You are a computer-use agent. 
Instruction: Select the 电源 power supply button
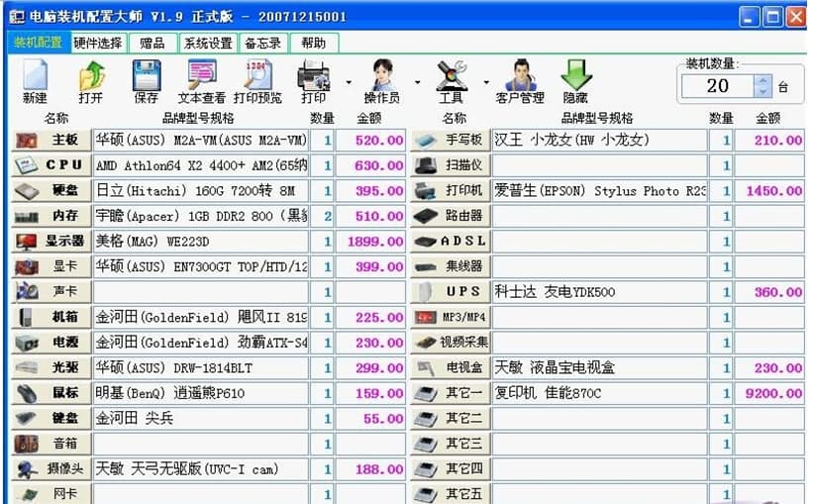click(x=51, y=343)
